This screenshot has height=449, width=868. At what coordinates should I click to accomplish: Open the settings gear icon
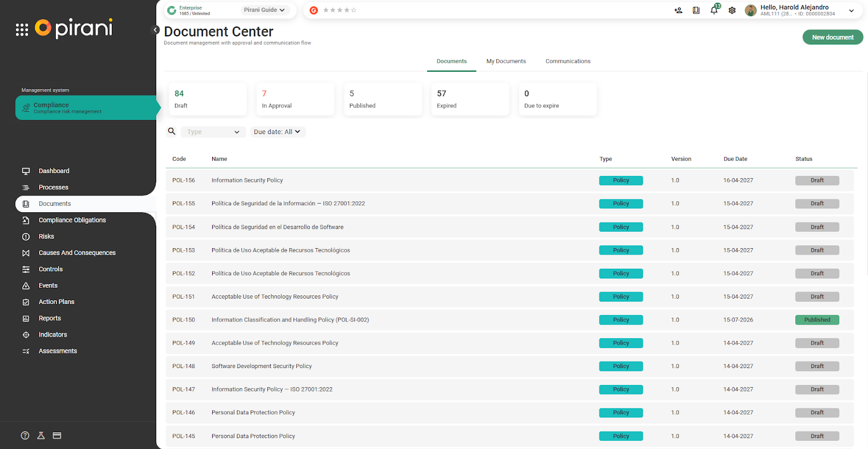(732, 10)
